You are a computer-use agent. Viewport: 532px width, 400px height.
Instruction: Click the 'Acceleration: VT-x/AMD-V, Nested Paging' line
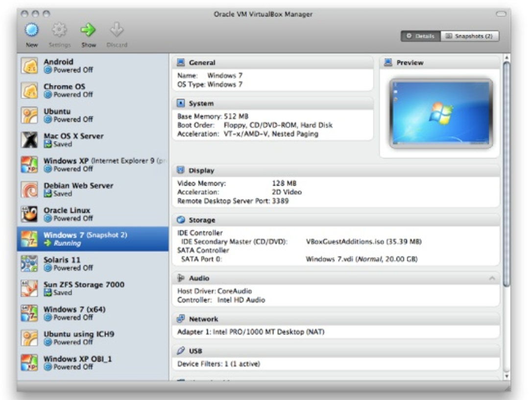click(248, 134)
